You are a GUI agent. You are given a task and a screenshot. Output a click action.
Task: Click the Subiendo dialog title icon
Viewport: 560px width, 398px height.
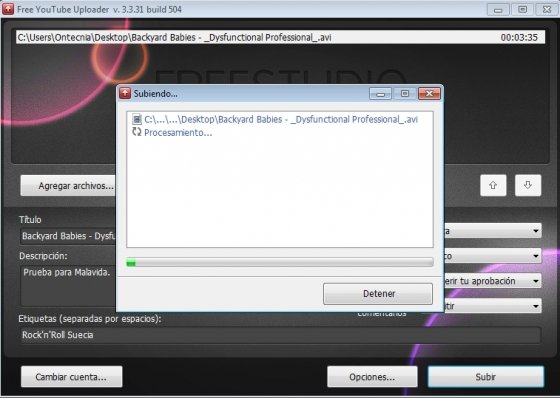125,93
